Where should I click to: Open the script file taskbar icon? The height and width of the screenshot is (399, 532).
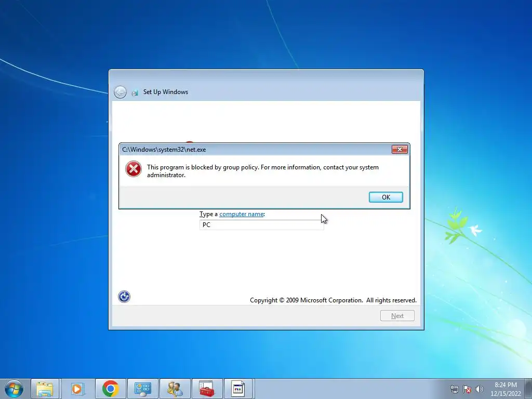238,389
